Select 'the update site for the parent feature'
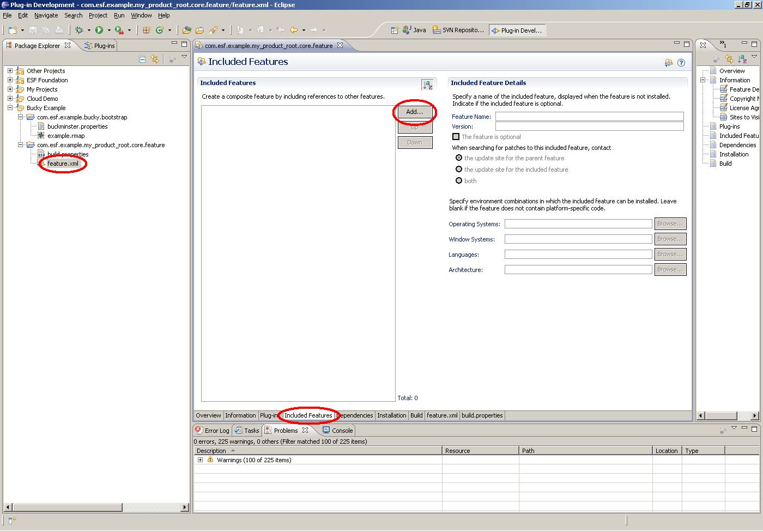The image size is (763, 532). pos(459,158)
